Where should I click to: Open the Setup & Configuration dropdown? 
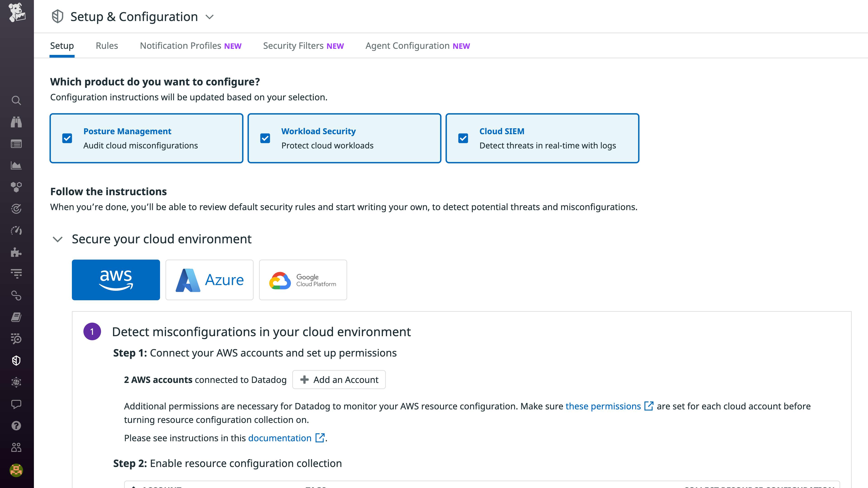pos(210,16)
